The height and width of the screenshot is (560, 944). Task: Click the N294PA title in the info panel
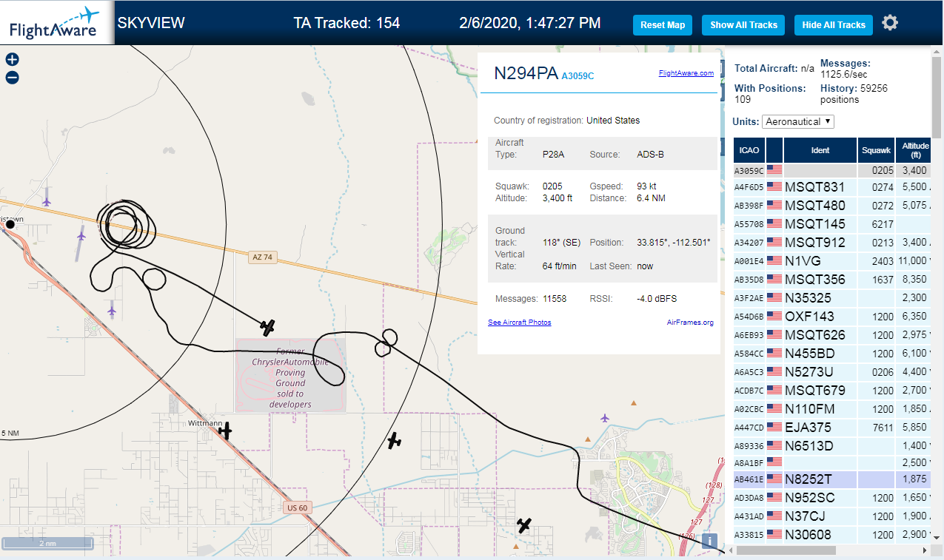(526, 72)
